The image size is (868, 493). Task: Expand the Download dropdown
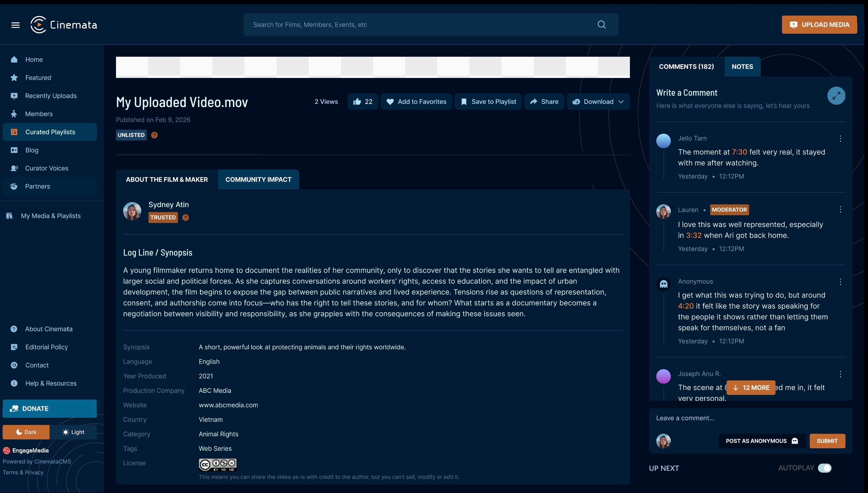click(621, 102)
